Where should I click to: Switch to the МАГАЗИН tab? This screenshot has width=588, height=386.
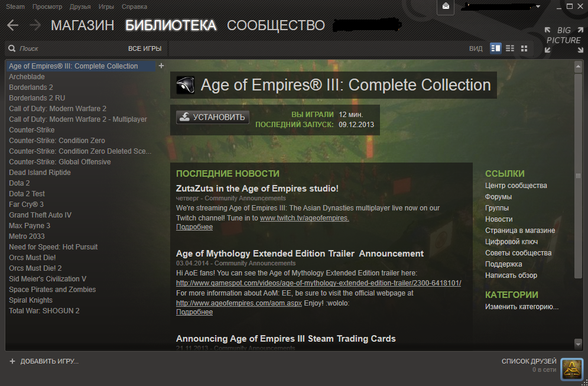83,25
